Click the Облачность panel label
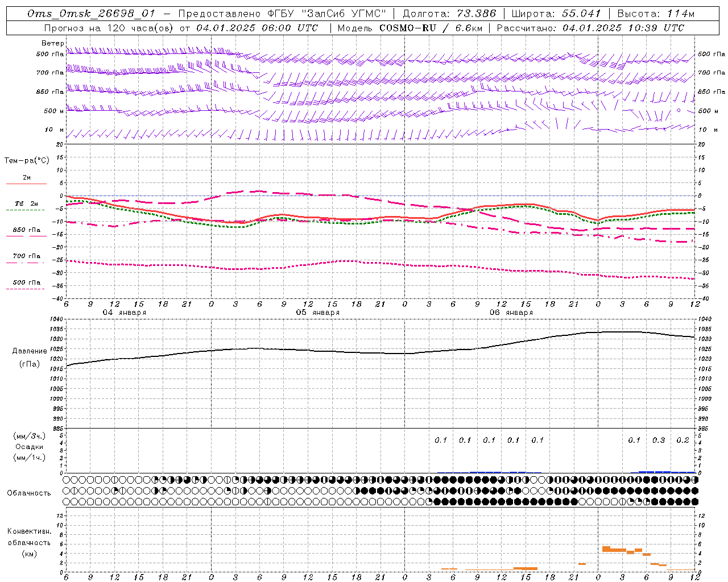Screen dimensions: 728x582 (x=29, y=493)
